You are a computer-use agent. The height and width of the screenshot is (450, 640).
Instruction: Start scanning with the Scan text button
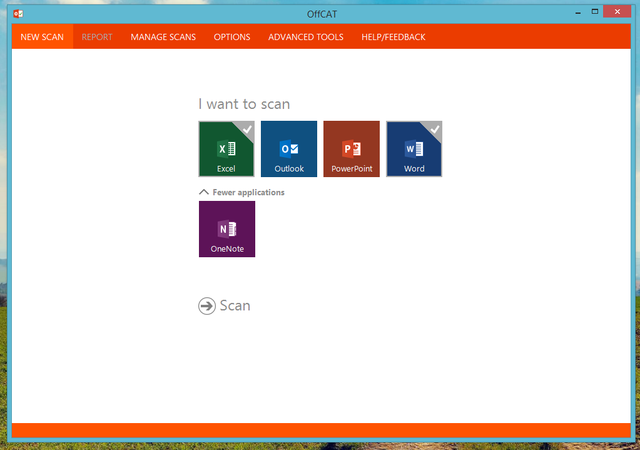[x=235, y=306]
